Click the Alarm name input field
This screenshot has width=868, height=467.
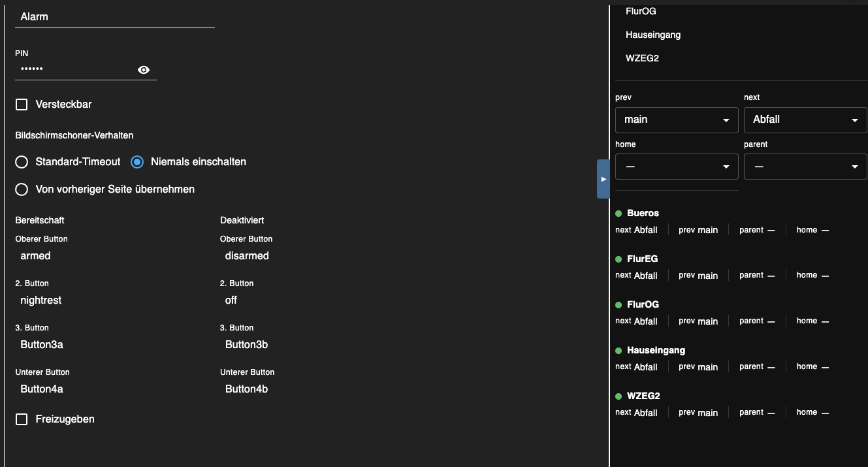click(x=114, y=17)
